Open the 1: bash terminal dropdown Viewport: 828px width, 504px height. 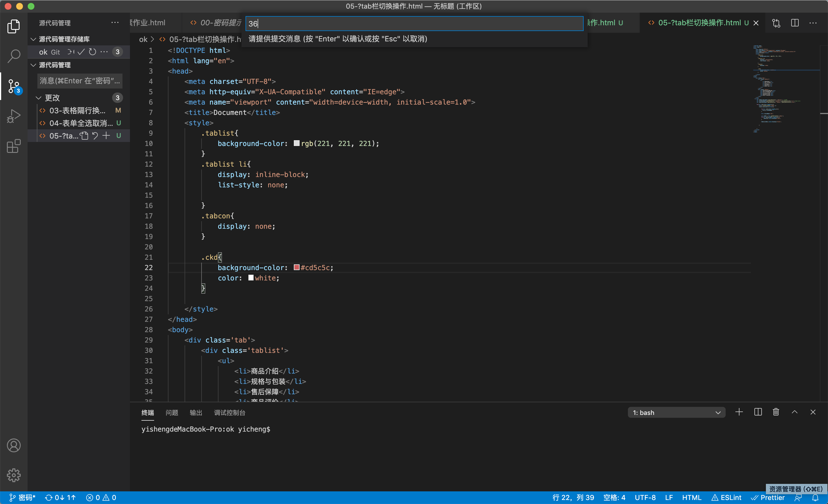point(676,412)
